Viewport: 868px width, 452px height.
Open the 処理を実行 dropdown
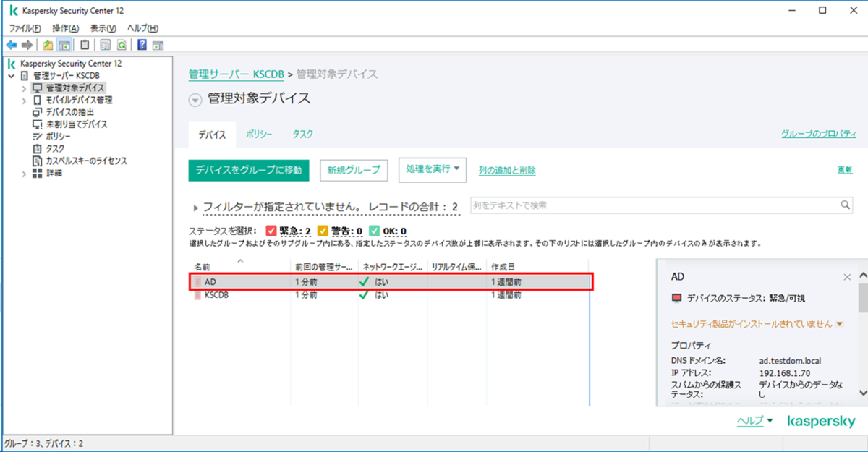[x=433, y=170]
